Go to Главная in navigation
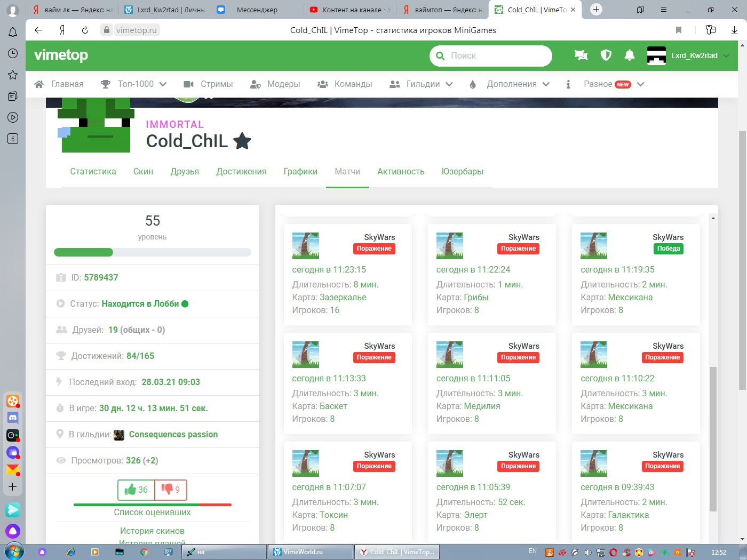This screenshot has height=560, width=747. pyautogui.click(x=59, y=84)
